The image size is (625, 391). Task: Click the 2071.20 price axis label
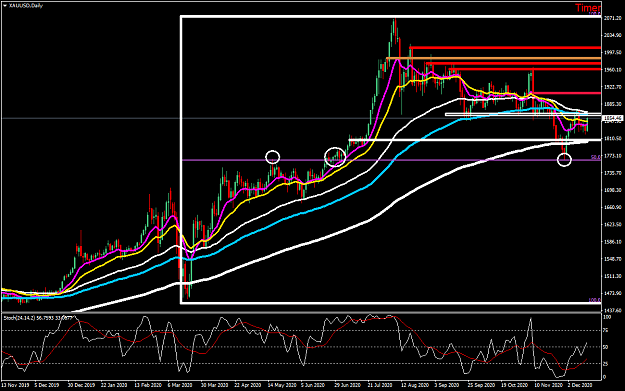click(613, 18)
